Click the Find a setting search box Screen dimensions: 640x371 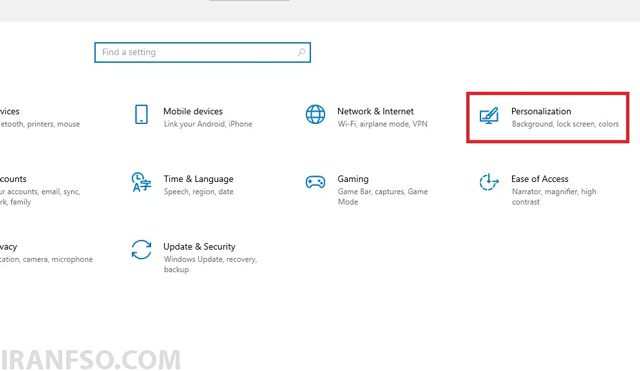pyautogui.click(x=202, y=52)
